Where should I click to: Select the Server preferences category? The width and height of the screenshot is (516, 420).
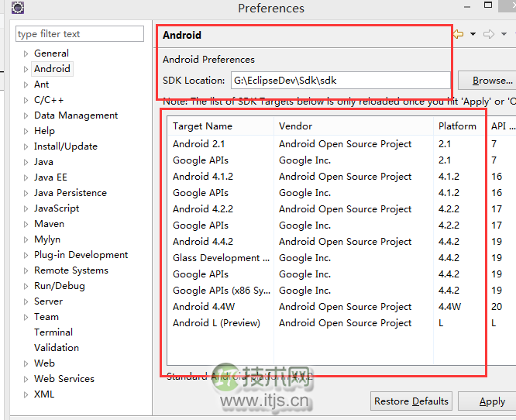(x=48, y=301)
